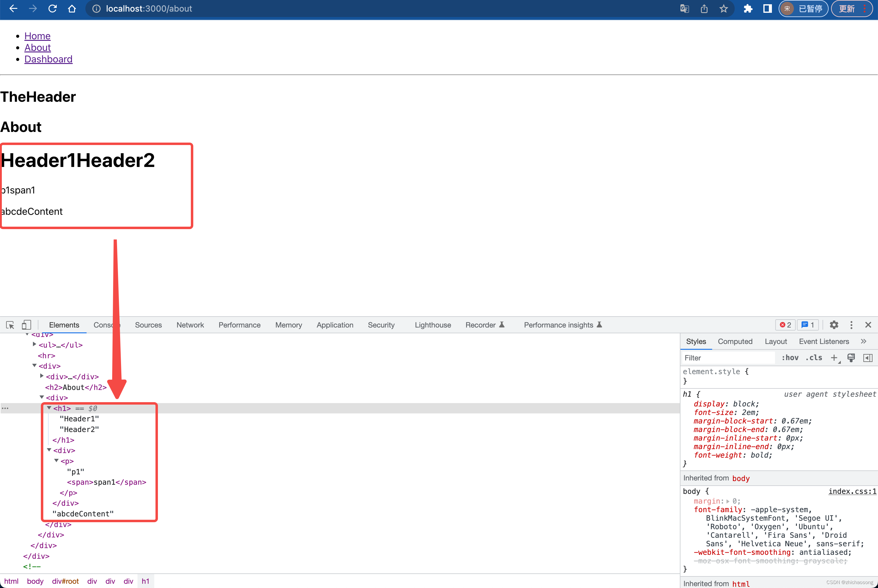The height and width of the screenshot is (588, 878).
Task: Toggle the .cls classes panel
Action: (814, 358)
